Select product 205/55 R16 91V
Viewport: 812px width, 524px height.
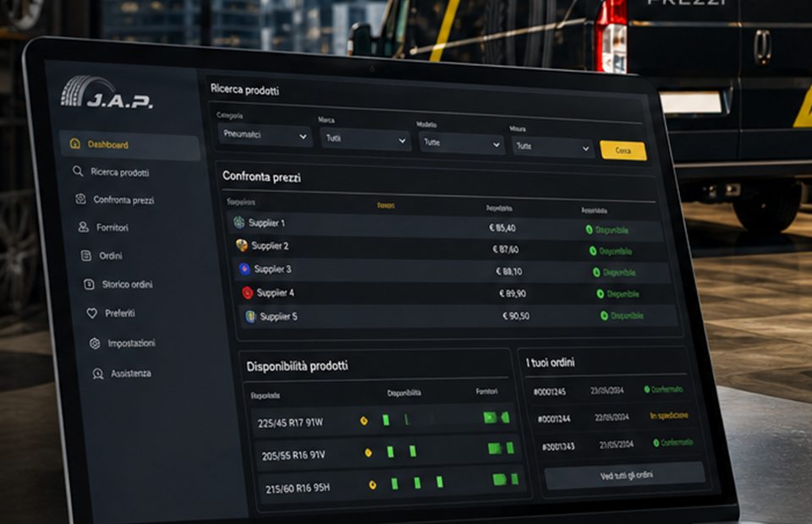[x=294, y=456]
